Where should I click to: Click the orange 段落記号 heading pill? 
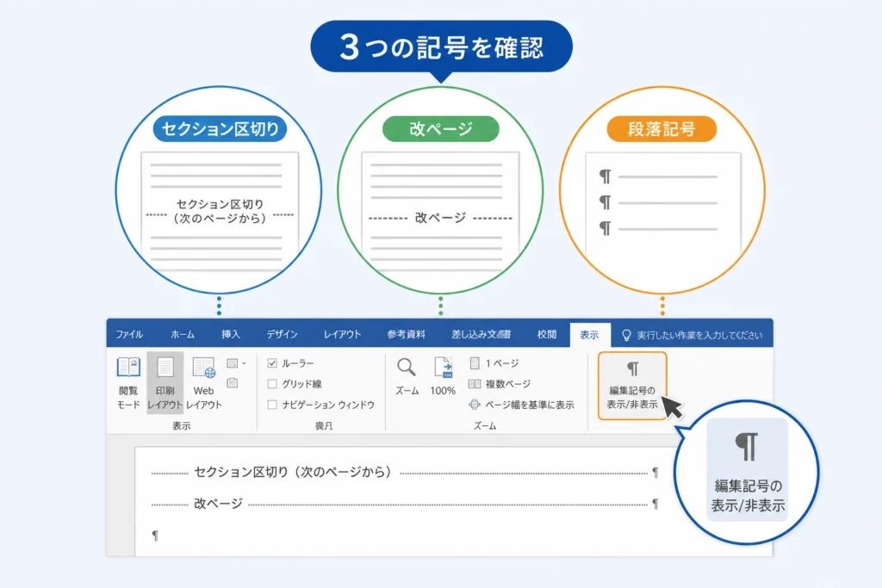point(661,129)
